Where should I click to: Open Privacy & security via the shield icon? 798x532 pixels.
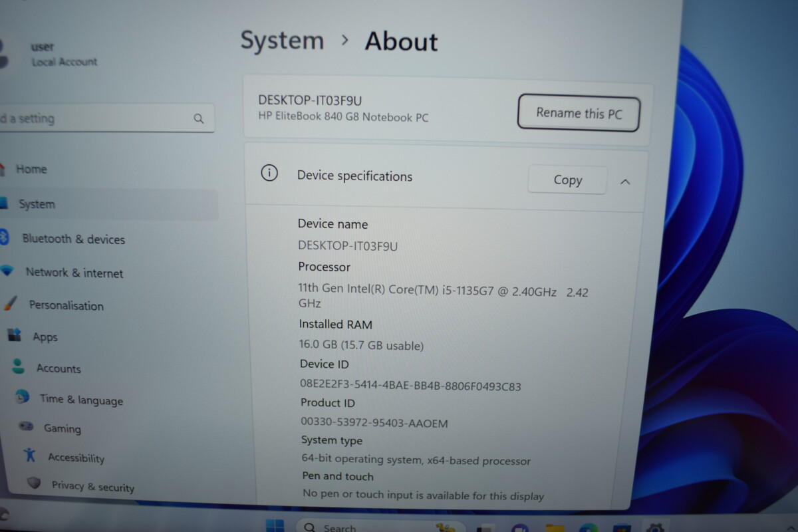(34, 483)
